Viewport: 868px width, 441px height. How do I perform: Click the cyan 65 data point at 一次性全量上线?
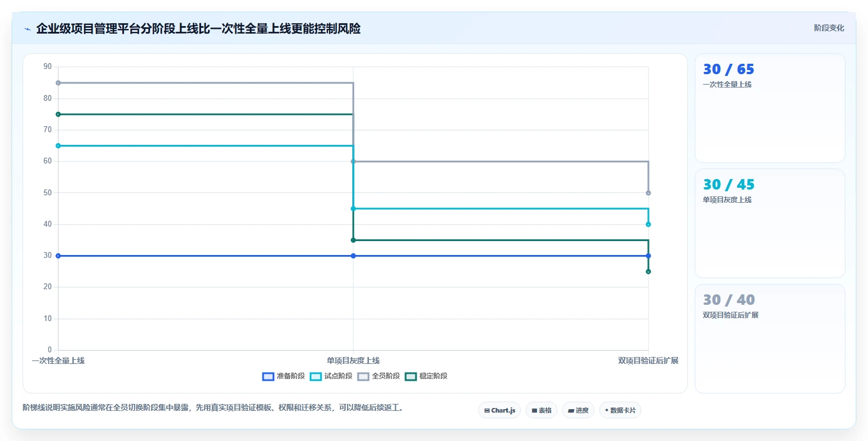pos(58,145)
